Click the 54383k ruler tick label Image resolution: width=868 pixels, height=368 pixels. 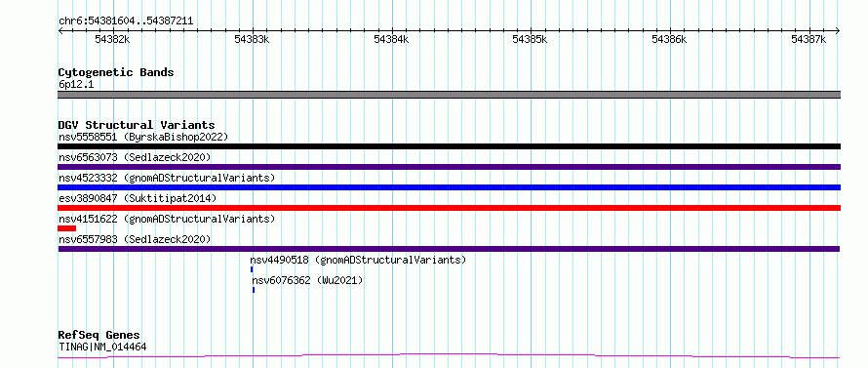coord(252,39)
